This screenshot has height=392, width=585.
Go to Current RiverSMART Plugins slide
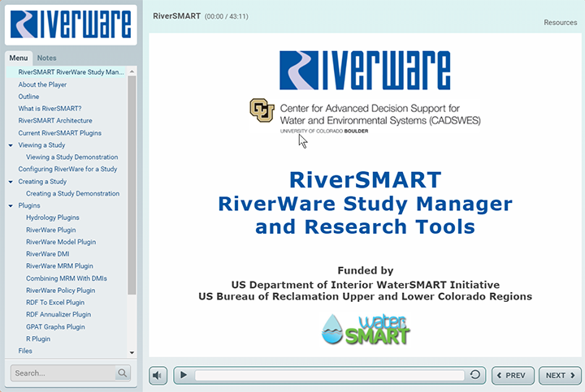tap(59, 133)
